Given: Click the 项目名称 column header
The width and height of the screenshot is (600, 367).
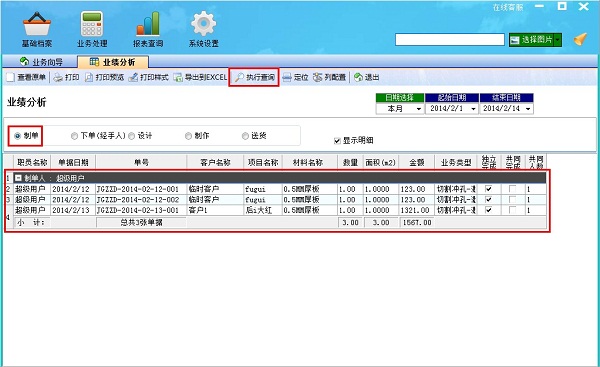Looking at the screenshot, I should [x=263, y=162].
